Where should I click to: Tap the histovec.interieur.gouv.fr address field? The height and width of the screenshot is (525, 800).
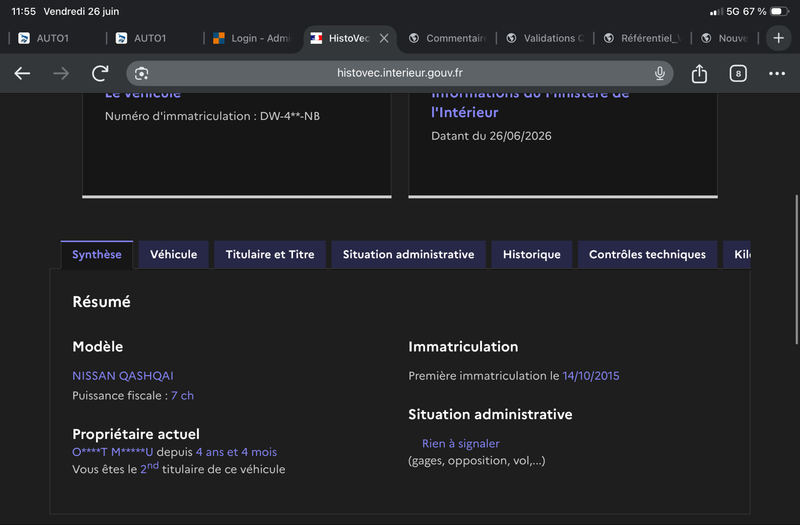pos(399,73)
